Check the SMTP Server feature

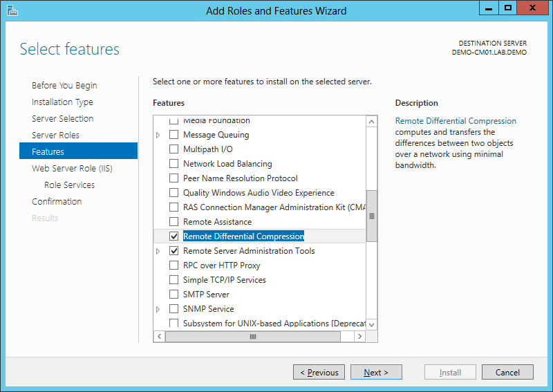click(174, 295)
